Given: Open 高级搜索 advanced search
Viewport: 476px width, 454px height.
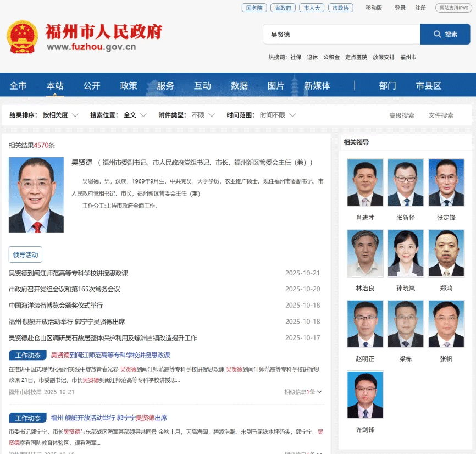Looking at the screenshot, I should tap(402, 115).
